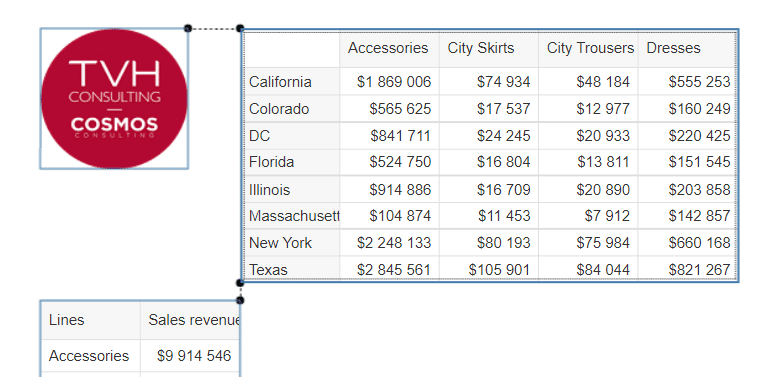Select the Illinois row header

pyautogui.click(x=292, y=189)
